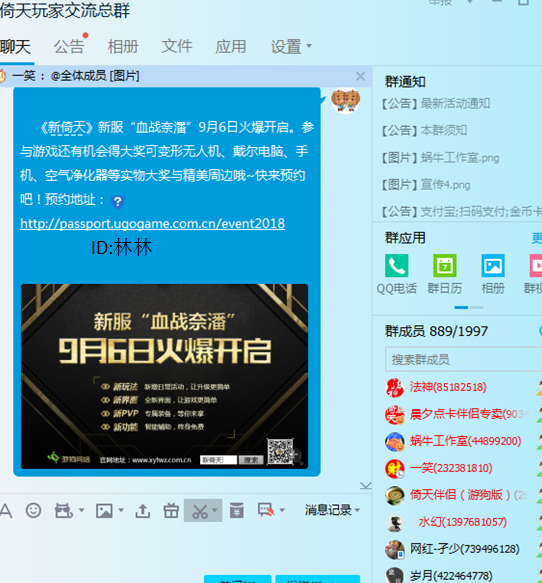Click the avatar in pinned message bar

point(2,76)
